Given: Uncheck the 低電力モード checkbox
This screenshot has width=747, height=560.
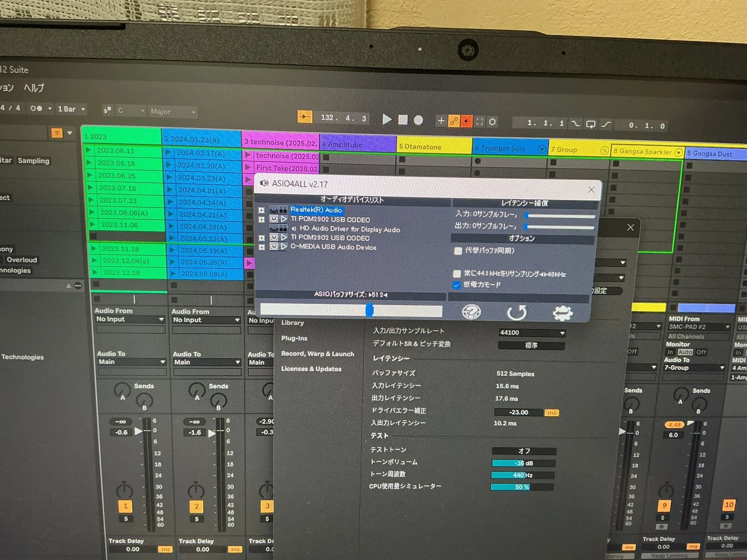Looking at the screenshot, I should [x=456, y=285].
